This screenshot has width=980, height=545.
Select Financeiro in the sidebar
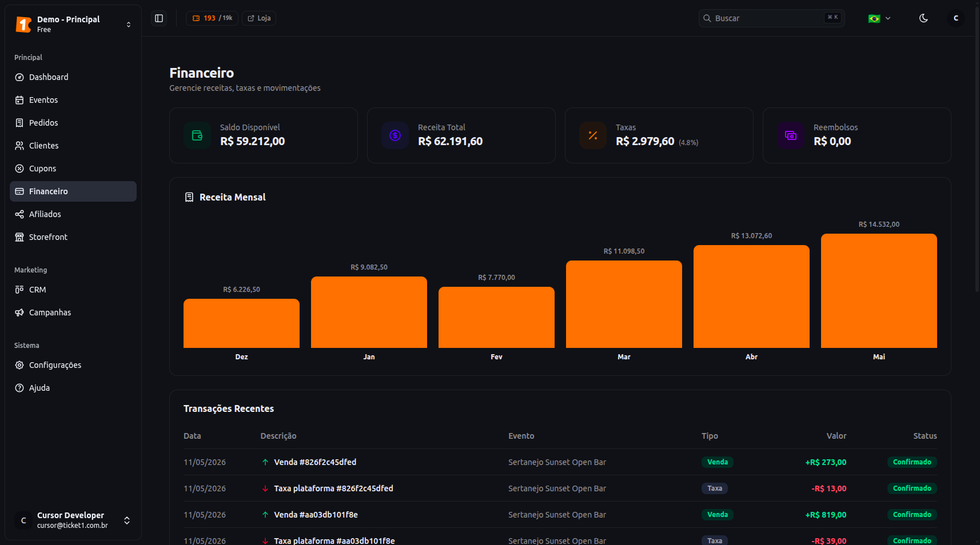tap(73, 191)
